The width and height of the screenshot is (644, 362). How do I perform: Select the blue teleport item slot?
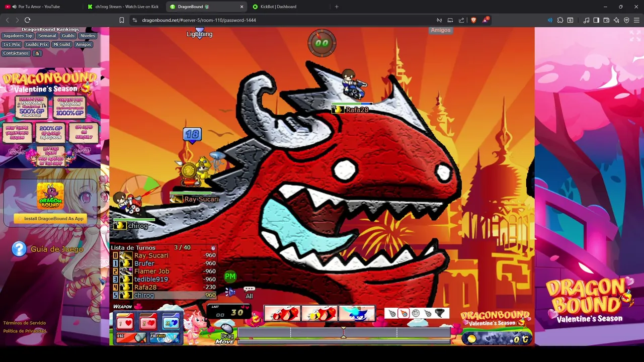(x=357, y=314)
